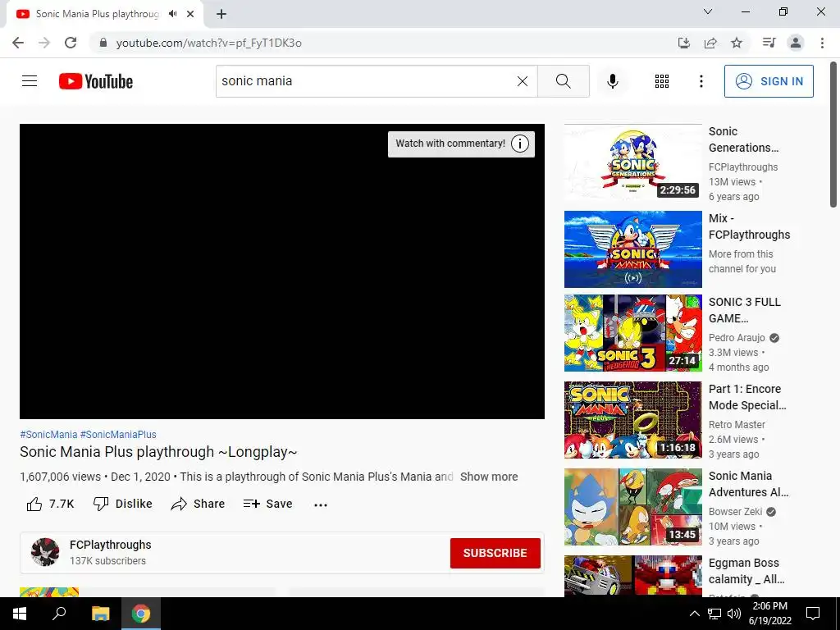Select the Sonic Mania Plus playthrough tab
840x630 pixels.
pos(97,14)
